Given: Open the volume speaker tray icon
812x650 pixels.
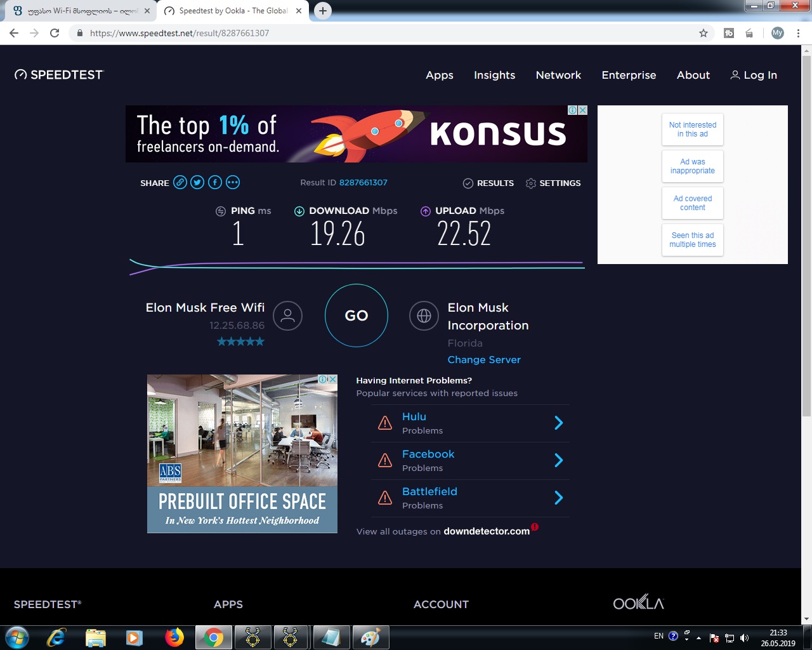Looking at the screenshot, I should tap(745, 637).
